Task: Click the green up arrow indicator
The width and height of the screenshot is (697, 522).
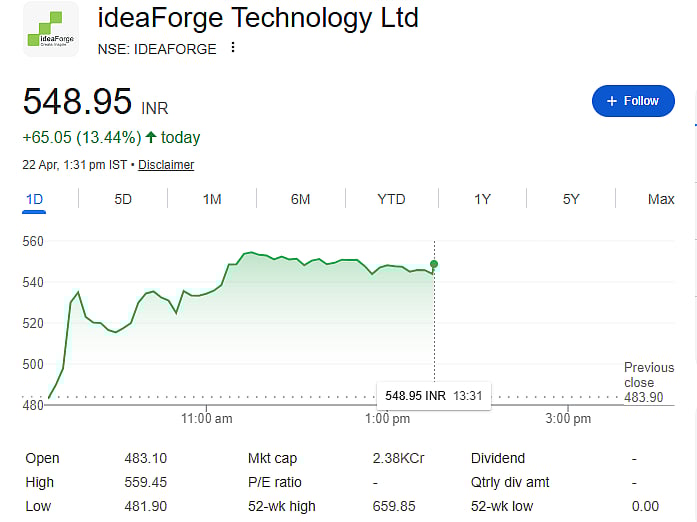Action: point(151,138)
